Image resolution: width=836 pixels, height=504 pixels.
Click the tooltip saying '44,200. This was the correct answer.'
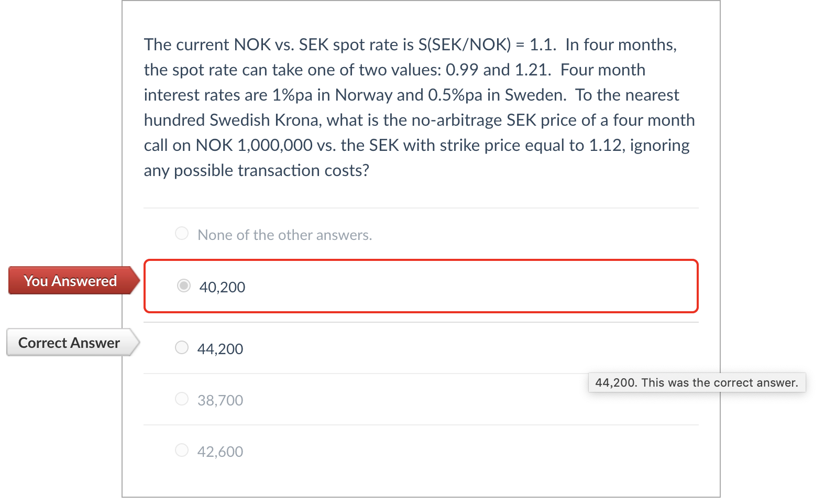[x=697, y=382]
